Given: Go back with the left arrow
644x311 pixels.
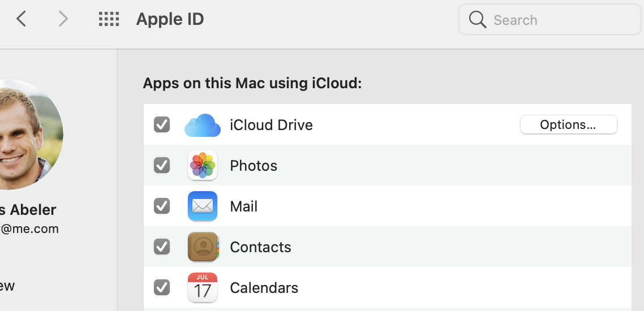Looking at the screenshot, I should click(22, 19).
